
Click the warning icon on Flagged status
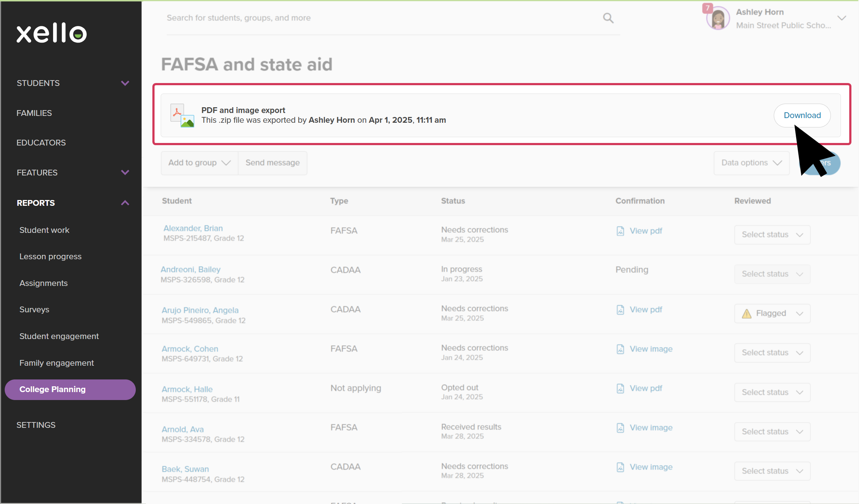click(x=746, y=314)
